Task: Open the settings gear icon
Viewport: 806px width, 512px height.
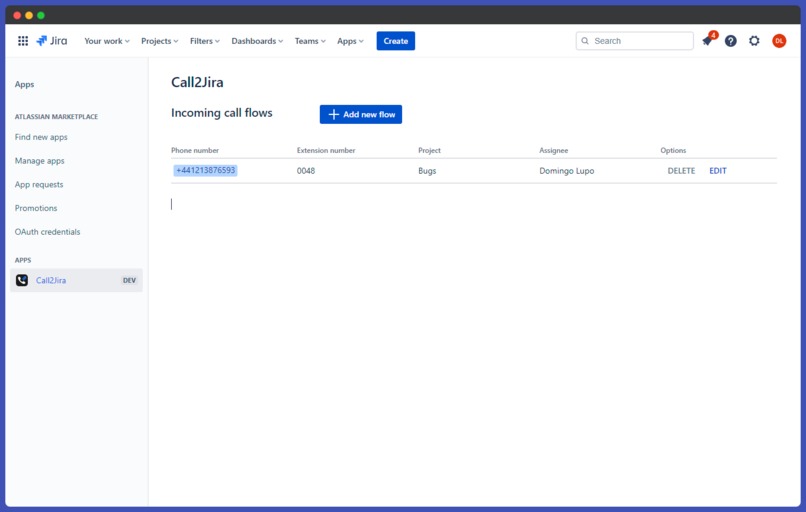Action: (x=754, y=41)
